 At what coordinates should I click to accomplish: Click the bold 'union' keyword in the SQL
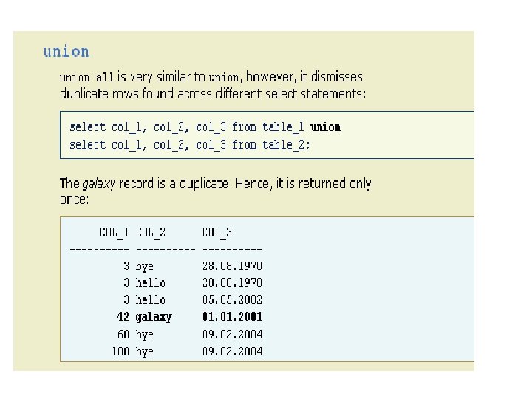tap(325, 127)
